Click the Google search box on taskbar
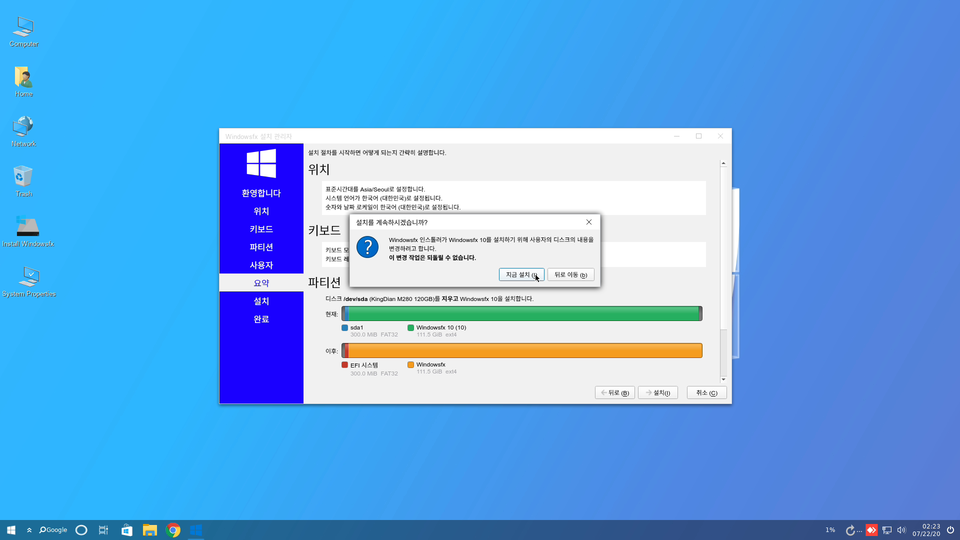960x540 pixels. click(x=53, y=530)
